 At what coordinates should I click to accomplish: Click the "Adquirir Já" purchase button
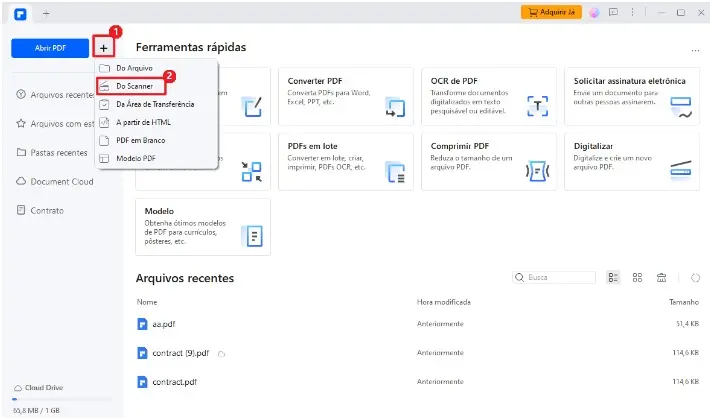pos(550,13)
